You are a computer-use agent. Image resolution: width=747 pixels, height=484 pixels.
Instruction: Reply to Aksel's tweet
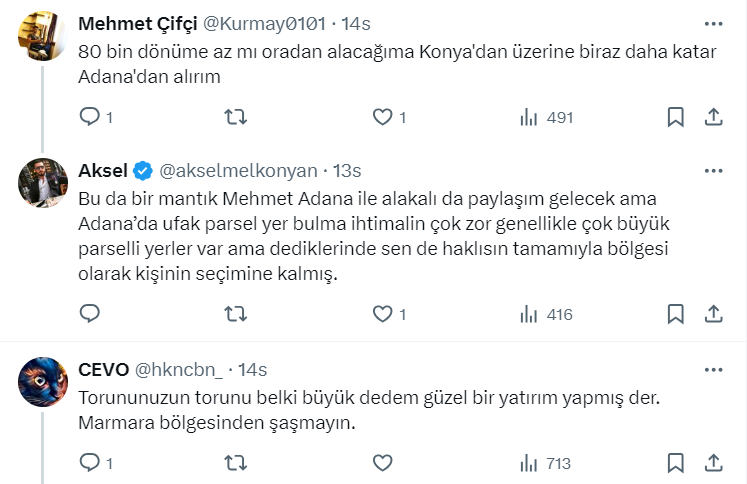[x=90, y=314]
